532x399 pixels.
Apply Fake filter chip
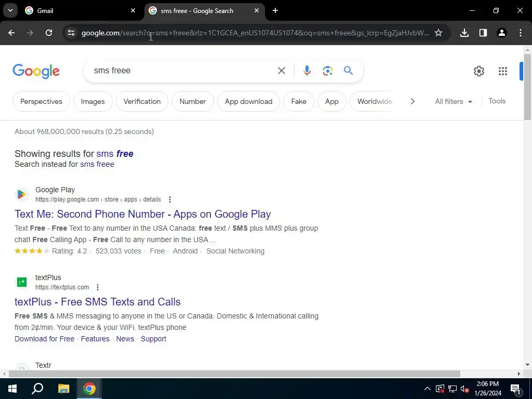coord(299,101)
